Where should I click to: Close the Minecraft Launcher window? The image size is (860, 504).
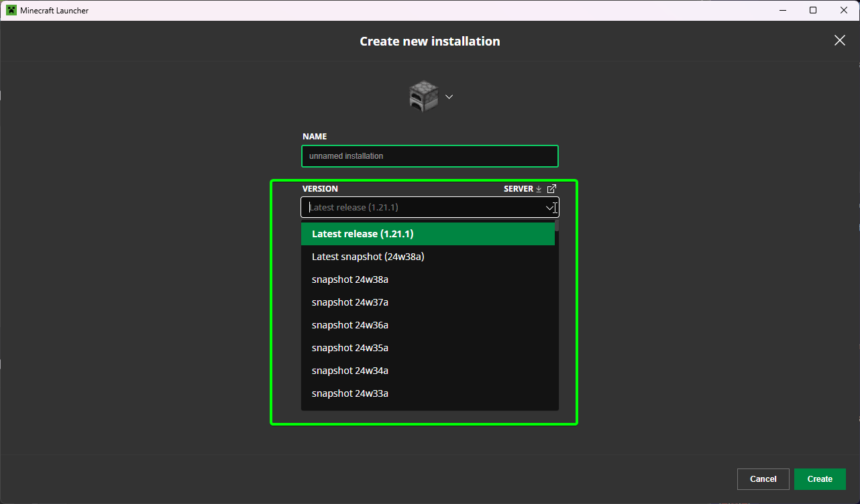(844, 10)
